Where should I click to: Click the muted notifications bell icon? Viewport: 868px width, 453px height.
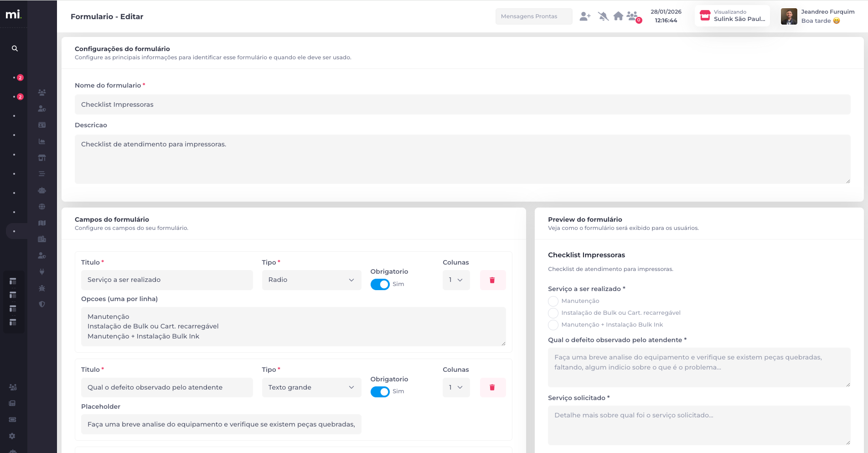[603, 16]
